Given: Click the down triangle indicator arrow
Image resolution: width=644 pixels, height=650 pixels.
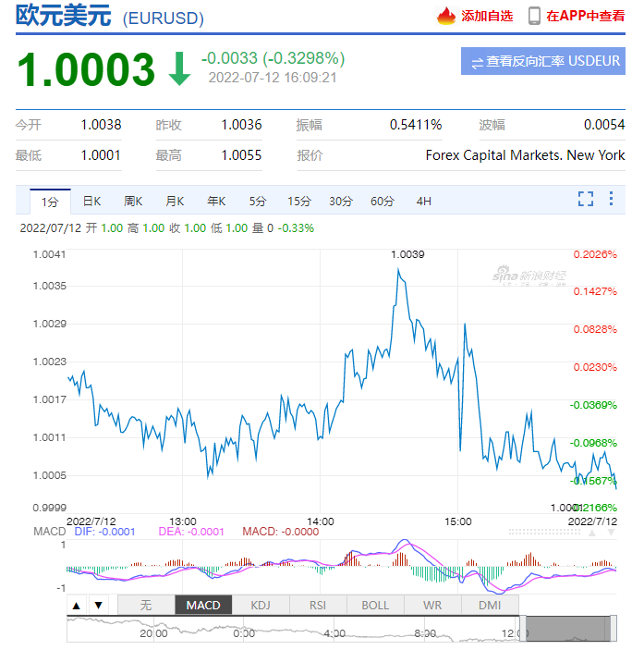Looking at the screenshot, I should click(x=98, y=606).
